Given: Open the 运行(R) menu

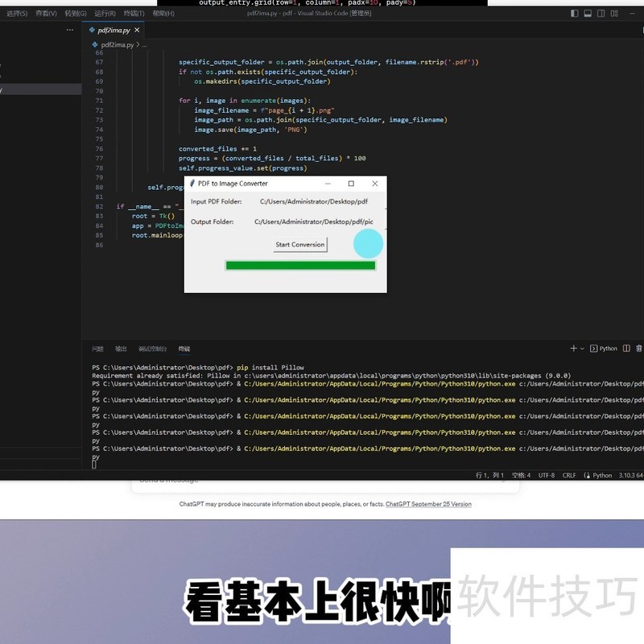Looking at the screenshot, I should [x=105, y=14].
